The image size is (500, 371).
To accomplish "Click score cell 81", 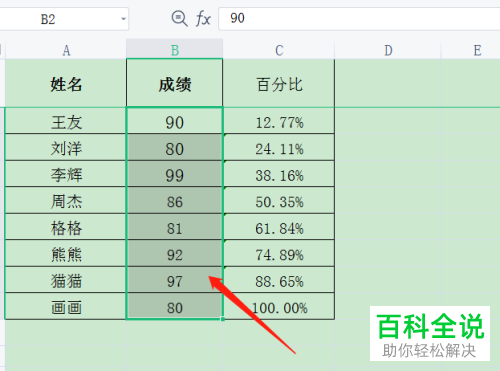I will 175,227.
